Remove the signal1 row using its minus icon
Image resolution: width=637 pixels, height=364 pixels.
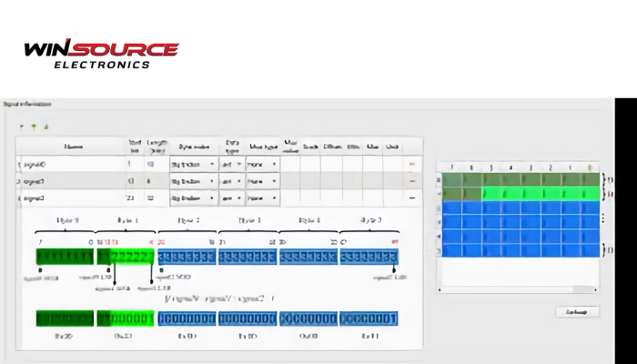[413, 181]
